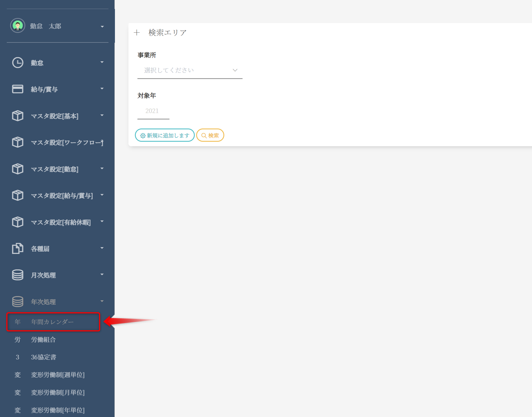Open the 事業所 selection dropdown
Image resolution: width=532 pixels, height=417 pixels.
(190, 70)
